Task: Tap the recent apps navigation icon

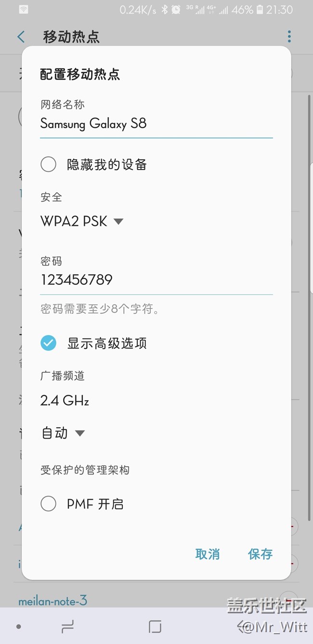Action: click(68, 626)
